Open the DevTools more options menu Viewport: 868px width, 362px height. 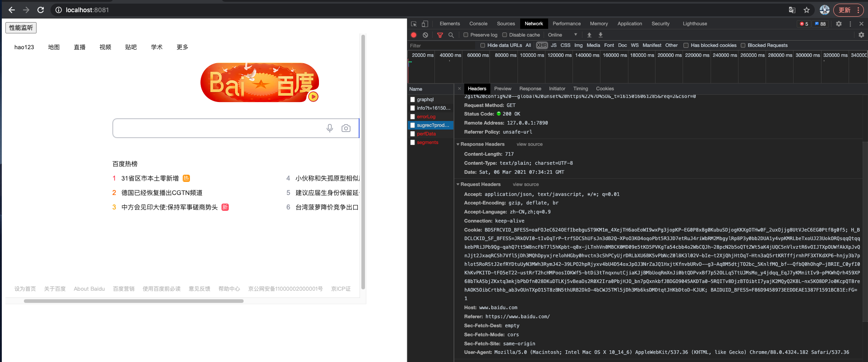[850, 24]
